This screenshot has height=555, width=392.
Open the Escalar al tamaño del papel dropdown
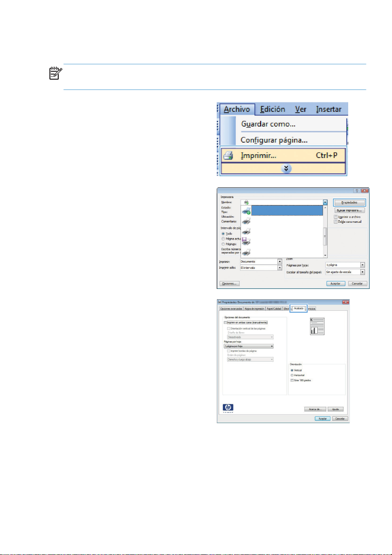pyautogui.click(x=362, y=271)
